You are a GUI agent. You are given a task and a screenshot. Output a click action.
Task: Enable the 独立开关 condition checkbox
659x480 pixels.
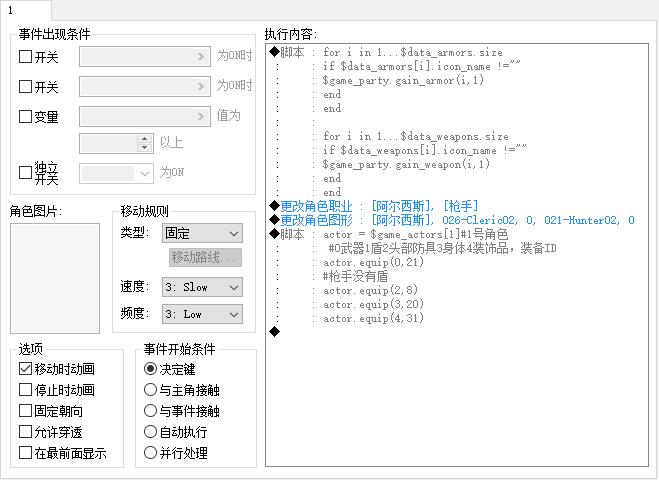[x=25, y=173]
